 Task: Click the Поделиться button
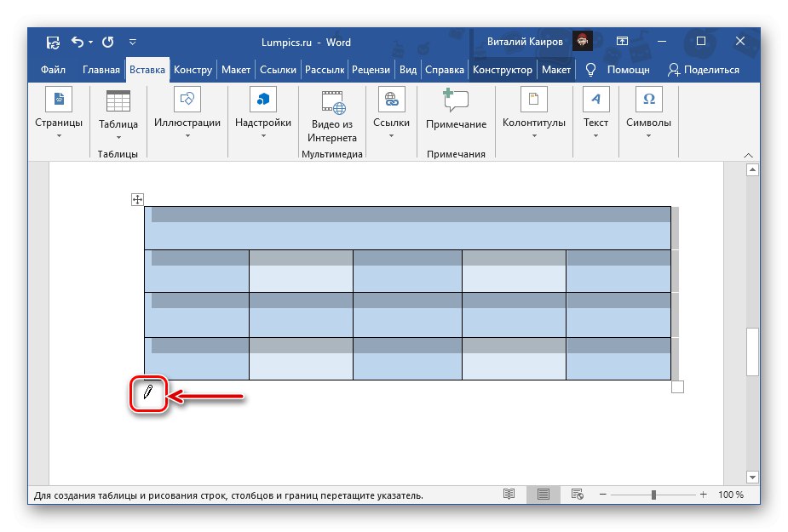(x=703, y=70)
